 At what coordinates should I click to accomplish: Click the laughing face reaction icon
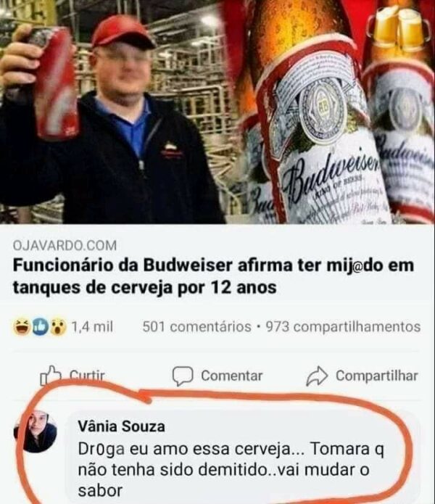(20, 327)
